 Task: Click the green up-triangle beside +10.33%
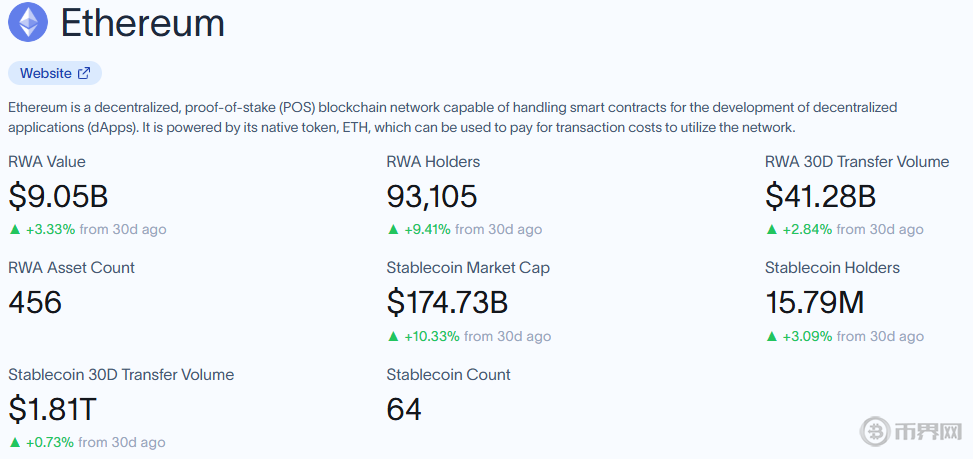[393, 337]
